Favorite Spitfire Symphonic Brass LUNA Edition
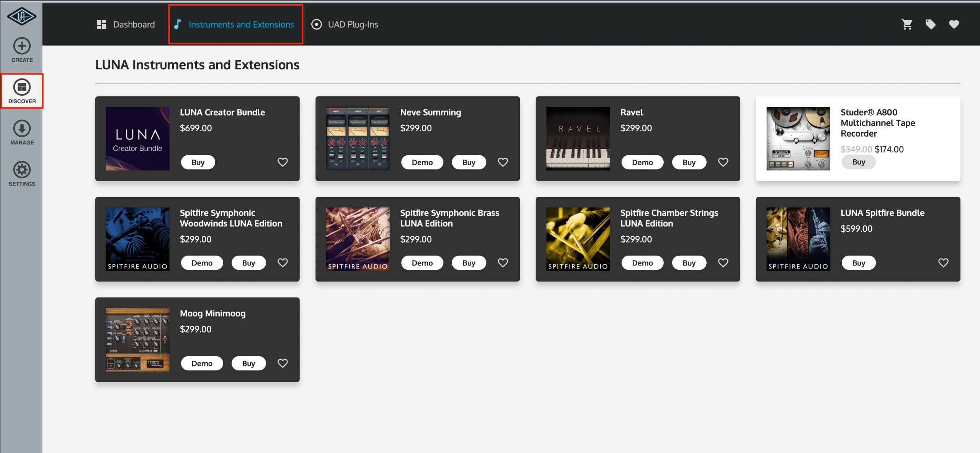The width and height of the screenshot is (980, 453). pos(503,263)
